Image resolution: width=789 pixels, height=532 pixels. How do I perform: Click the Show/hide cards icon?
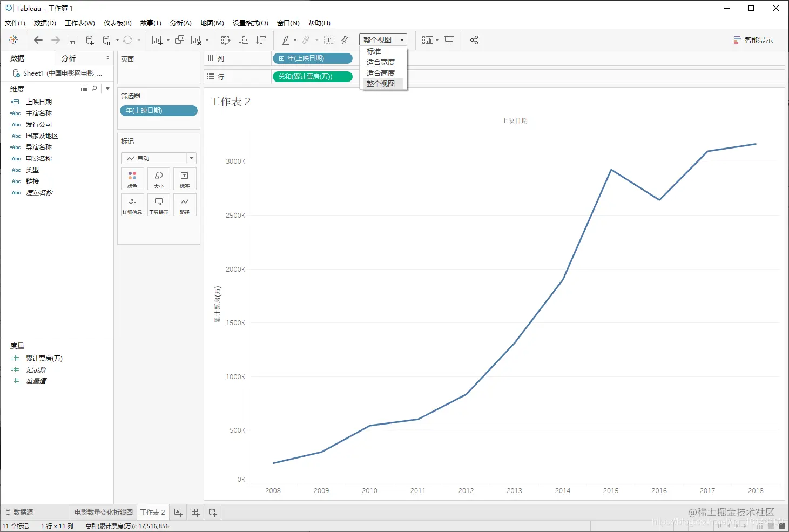tap(428, 40)
